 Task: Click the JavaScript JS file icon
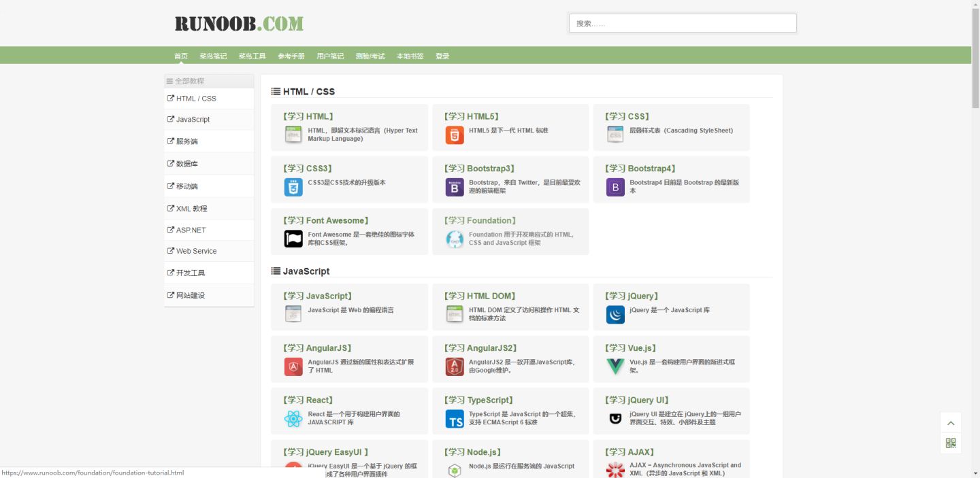[293, 314]
